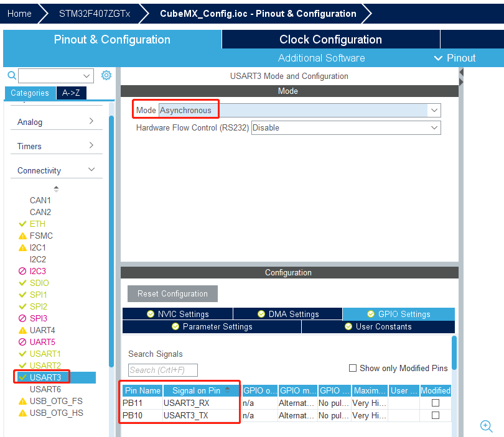Click the Search Signals input field
Viewport: 504px width, 437px height.
click(162, 370)
